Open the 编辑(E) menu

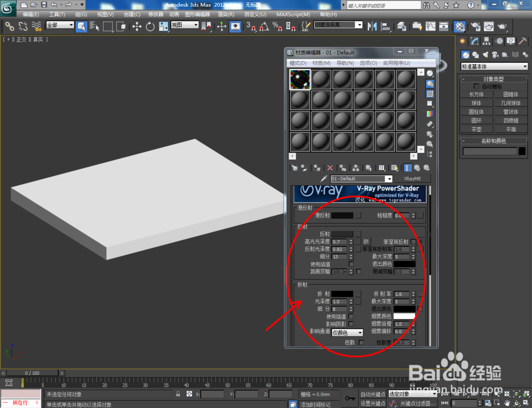pyautogui.click(x=31, y=14)
